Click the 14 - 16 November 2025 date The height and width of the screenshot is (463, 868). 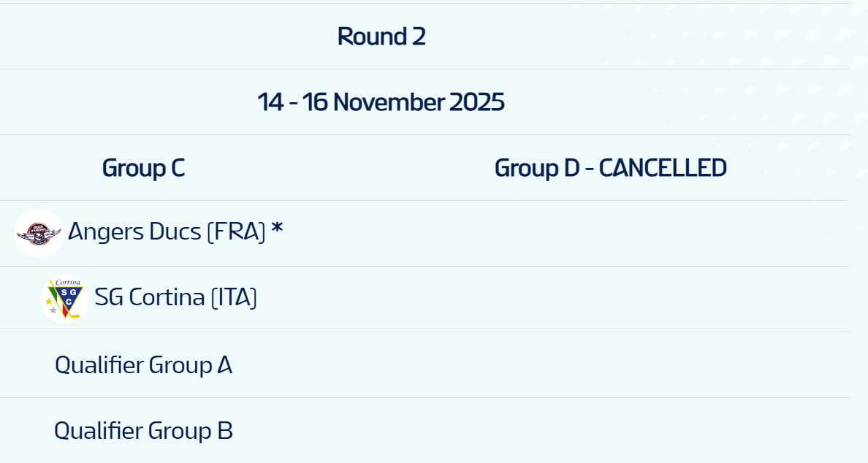[x=381, y=102]
